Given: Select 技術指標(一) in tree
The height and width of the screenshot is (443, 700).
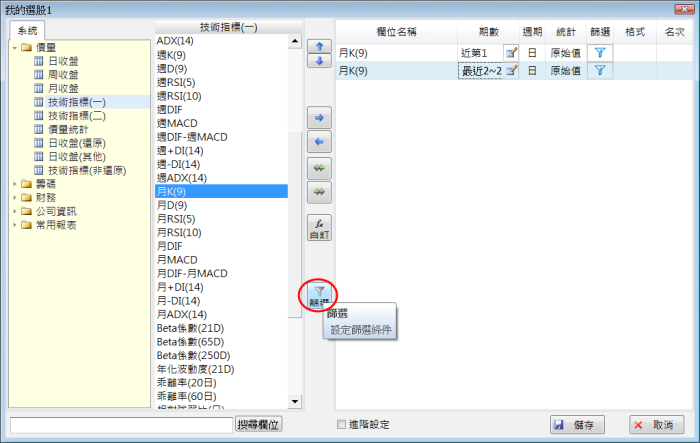Looking at the screenshot, I should (x=77, y=102).
